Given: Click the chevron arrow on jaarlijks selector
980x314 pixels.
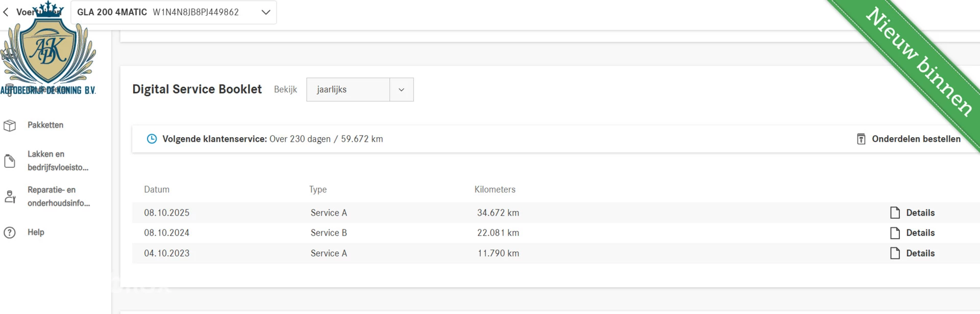Looking at the screenshot, I should point(401,90).
